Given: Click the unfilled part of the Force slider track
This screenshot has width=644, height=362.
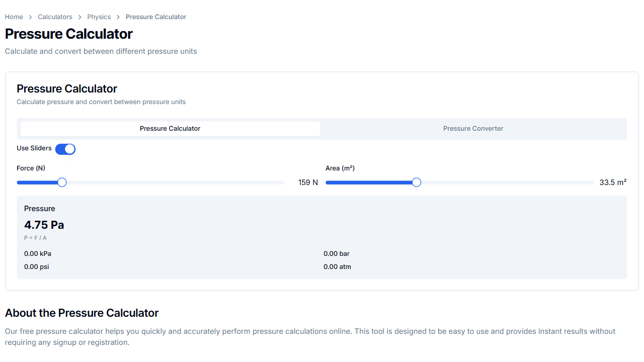Looking at the screenshot, I should click(x=176, y=183).
